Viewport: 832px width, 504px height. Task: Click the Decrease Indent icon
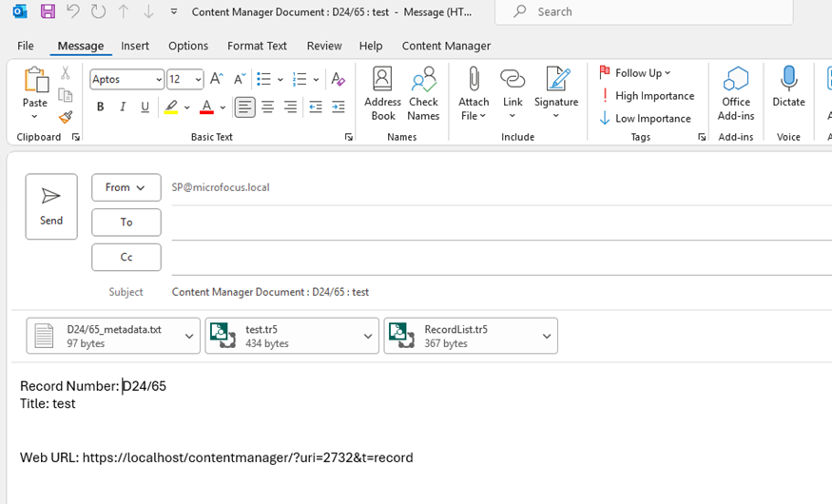[316, 107]
